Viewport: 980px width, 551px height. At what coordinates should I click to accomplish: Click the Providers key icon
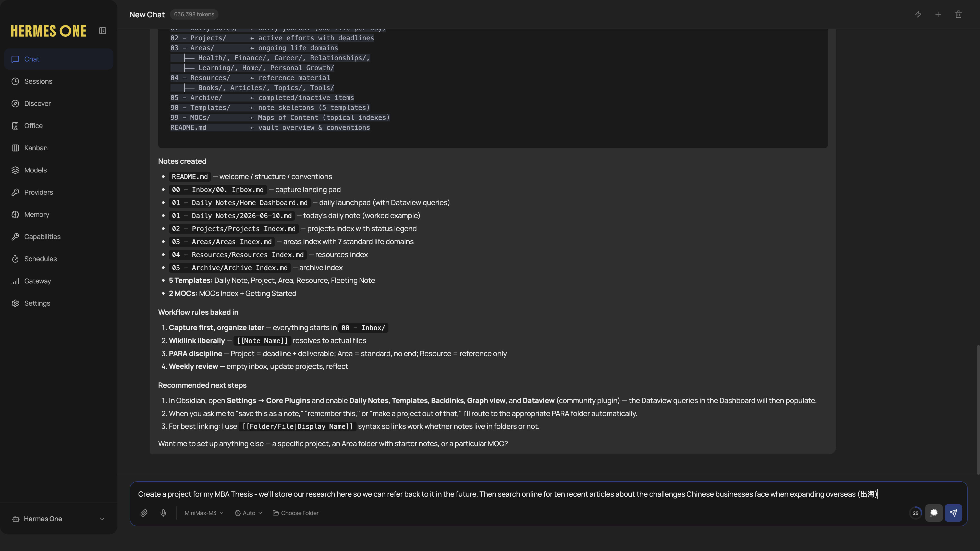[x=15, y=192]
